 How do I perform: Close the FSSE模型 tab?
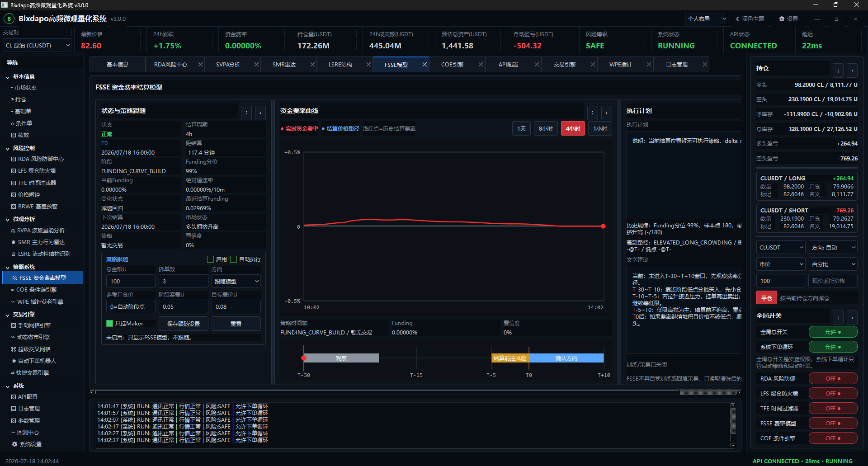click(425, 65)
